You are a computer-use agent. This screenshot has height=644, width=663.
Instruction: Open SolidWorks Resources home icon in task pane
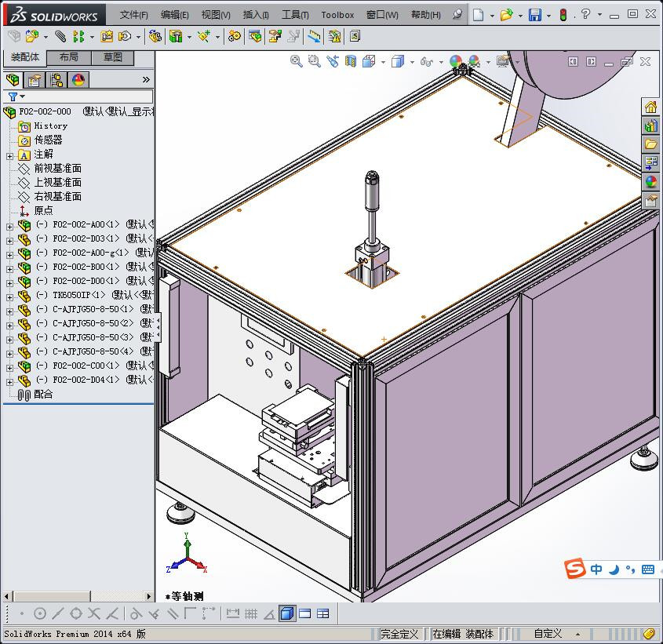650,107
